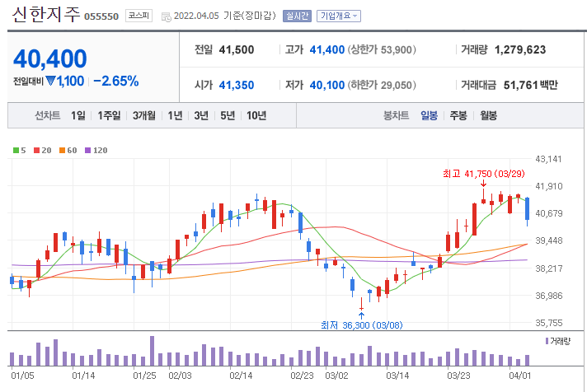Select the 1년 line chart tab
The image size is (587, 392).
coord(175,115)
